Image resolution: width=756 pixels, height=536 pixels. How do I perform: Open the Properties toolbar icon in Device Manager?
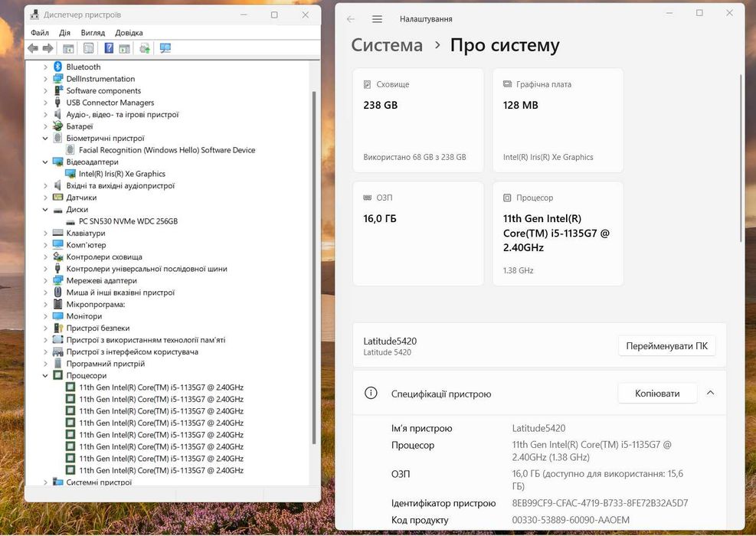pos(88,48)
